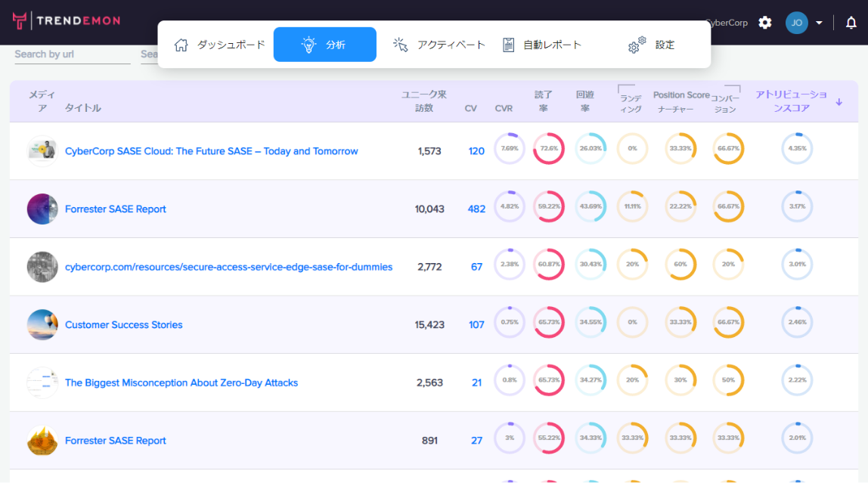Click the 7.69% CVR gauge
This screenshot has height=483, width=868.
pos(510,148)
